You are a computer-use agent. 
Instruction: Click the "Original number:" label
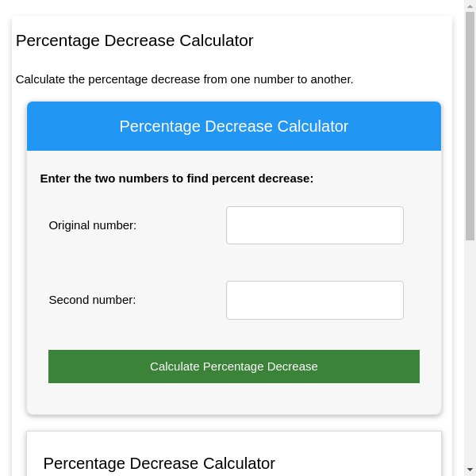point(93,225)
